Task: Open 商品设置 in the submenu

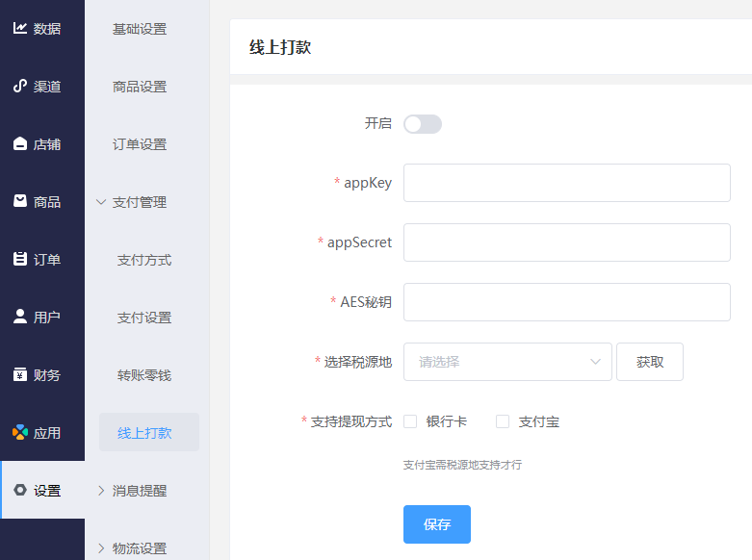Action: [x=140, y=87]
